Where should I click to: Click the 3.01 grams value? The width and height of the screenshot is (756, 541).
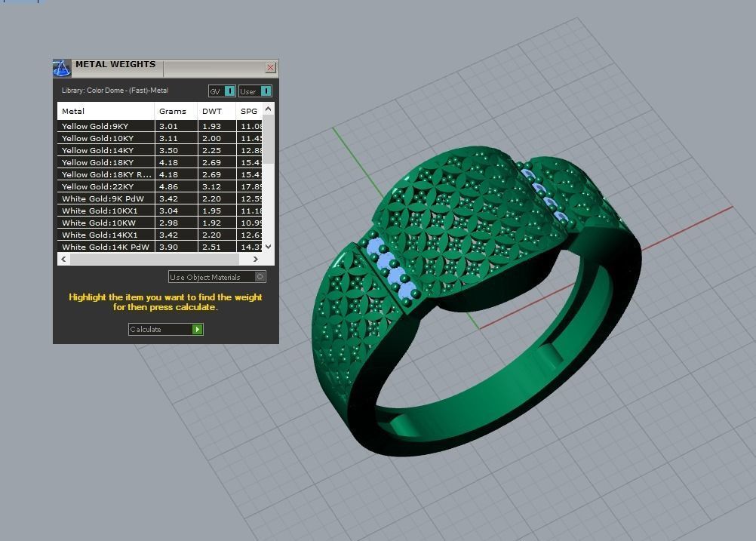coord(169,126)
